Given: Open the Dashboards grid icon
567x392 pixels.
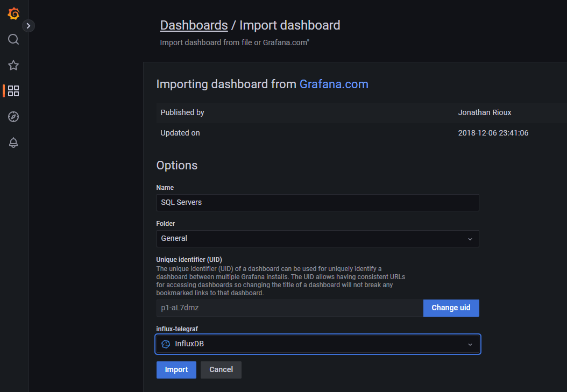Looking at the screenshot, I should (13, 91).
